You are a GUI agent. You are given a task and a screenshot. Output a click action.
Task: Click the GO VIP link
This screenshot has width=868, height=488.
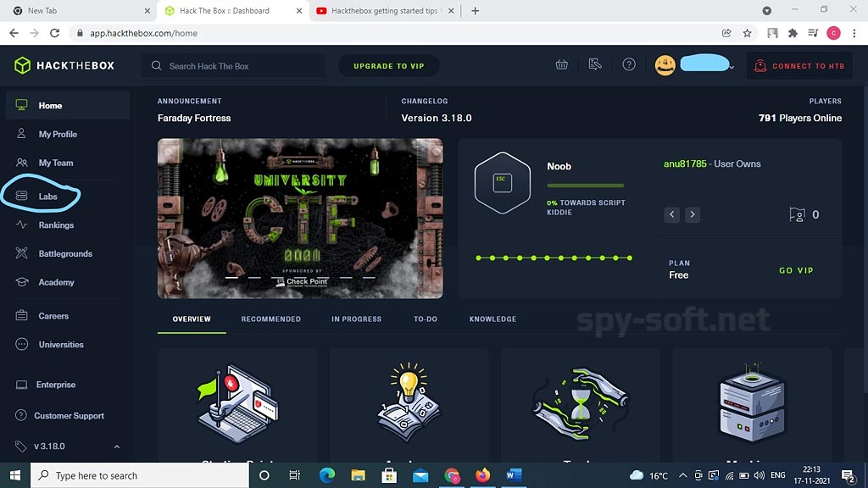[x=796, y=270]
